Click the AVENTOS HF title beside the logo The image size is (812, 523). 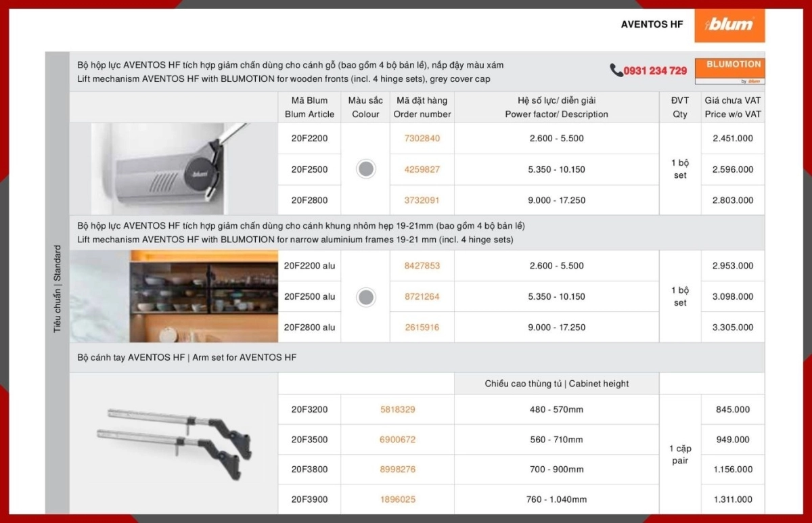(652, 24)
